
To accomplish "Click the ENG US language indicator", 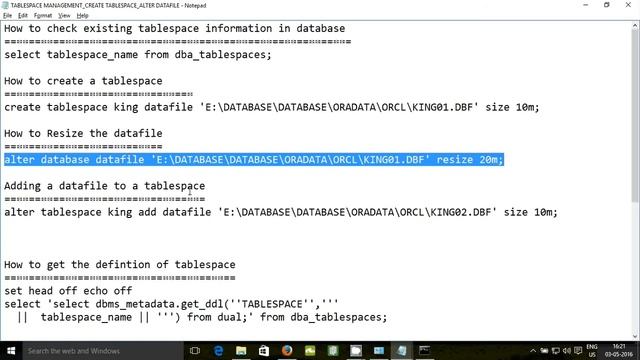I will pyautogui.click(x=592, y=351).
